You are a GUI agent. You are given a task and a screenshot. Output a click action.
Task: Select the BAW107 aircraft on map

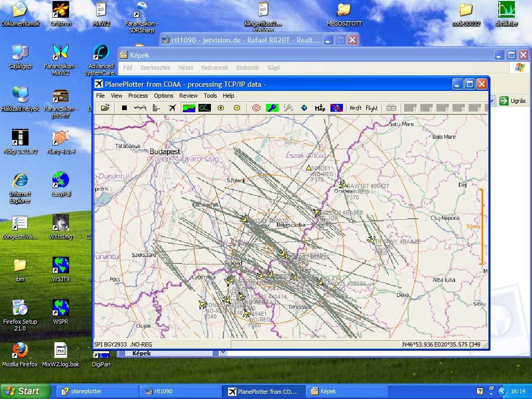pos(343,184)
